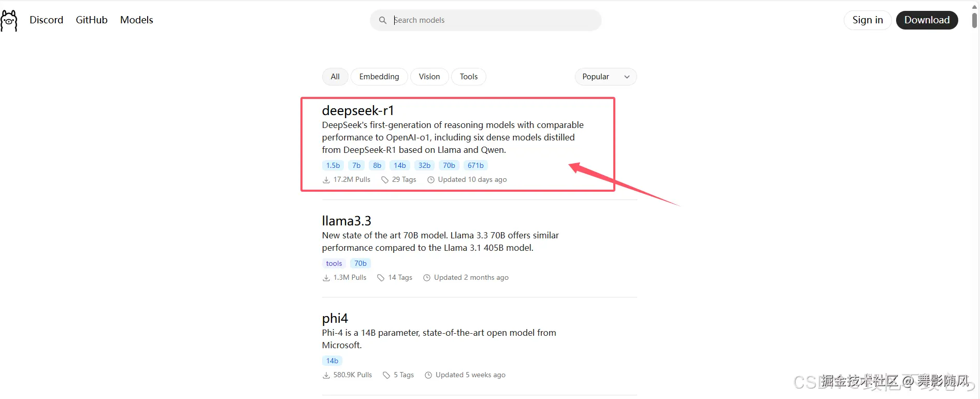
Task: Open the Popular sort dropdown
Action: [x=606, y=77]
